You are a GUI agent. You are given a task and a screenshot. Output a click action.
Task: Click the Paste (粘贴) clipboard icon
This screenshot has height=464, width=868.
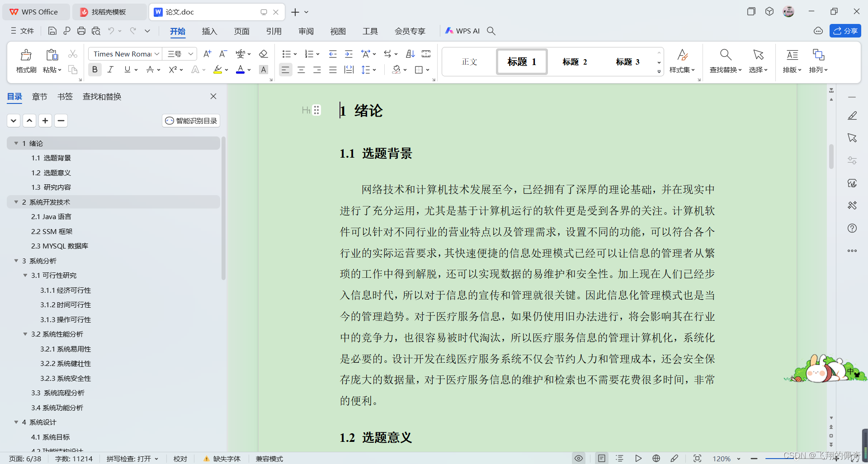(52, 55)
